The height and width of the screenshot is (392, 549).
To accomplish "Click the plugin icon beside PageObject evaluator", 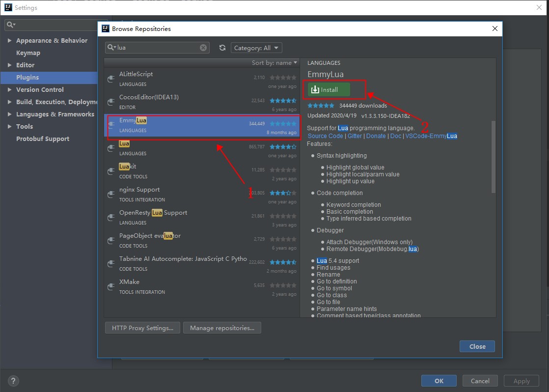I will tap(111, 241).
